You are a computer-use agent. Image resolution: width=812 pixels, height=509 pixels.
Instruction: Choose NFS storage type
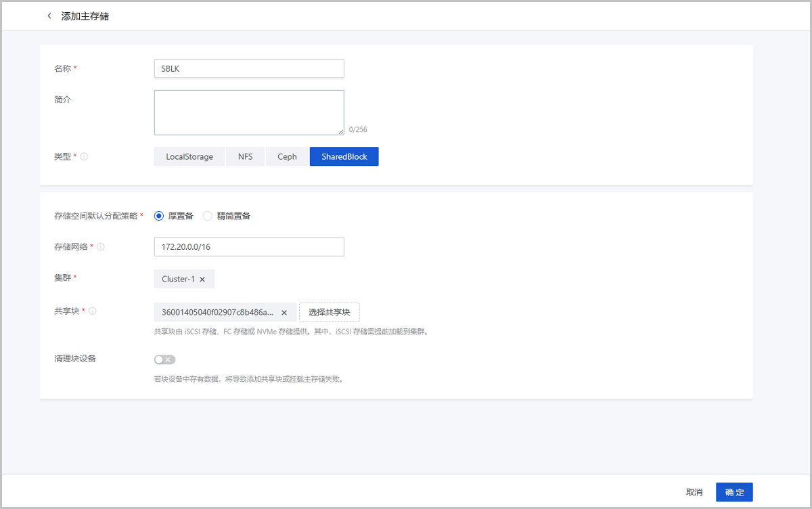pos(245,156)
